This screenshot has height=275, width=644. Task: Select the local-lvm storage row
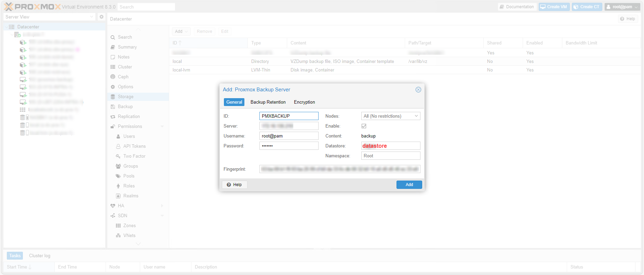(x=405, y=70)
